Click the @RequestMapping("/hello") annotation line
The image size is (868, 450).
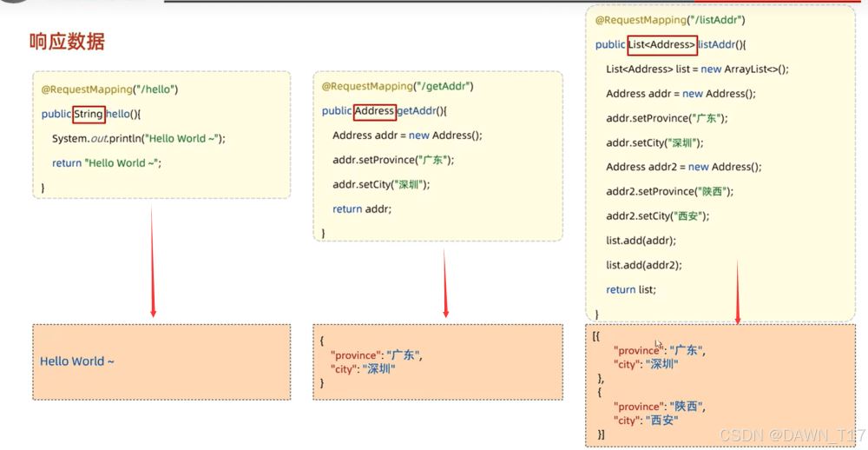pos(109,89)
